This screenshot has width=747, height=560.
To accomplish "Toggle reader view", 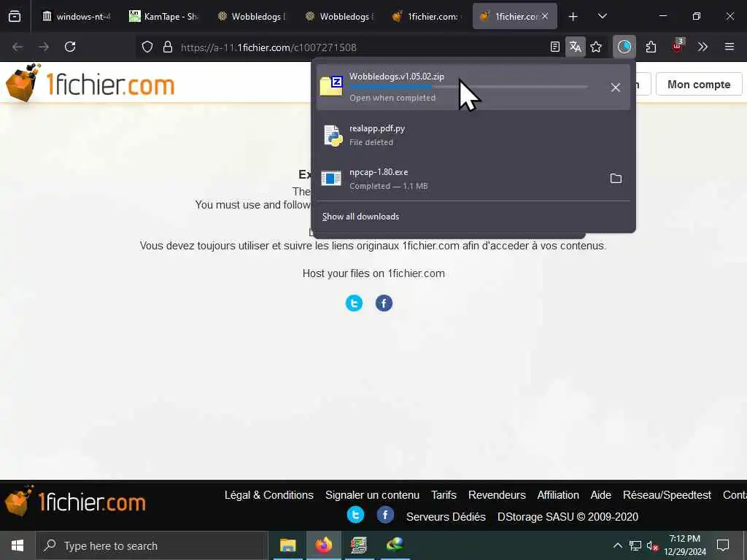I will pos(555,47).
